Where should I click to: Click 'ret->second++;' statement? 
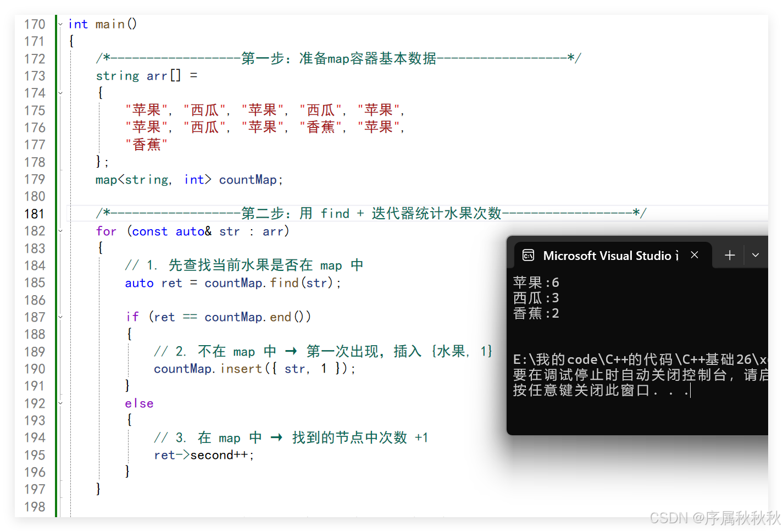coord(204,455)
